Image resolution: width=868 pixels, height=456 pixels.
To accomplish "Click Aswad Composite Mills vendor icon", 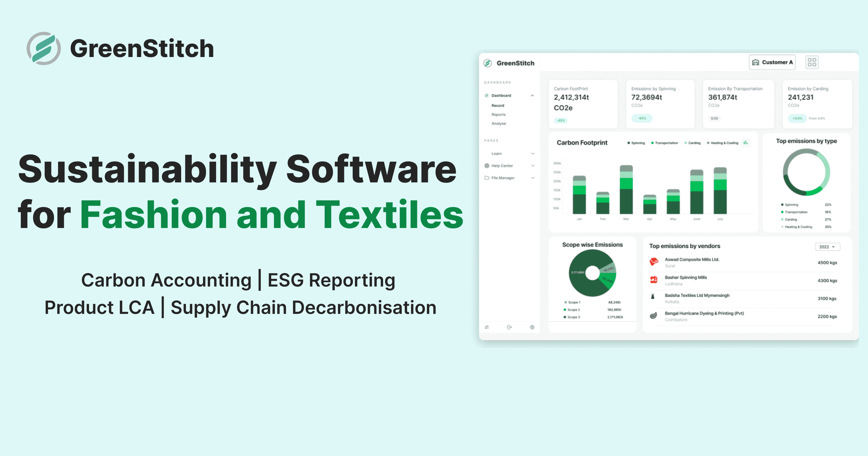I will pos(654,262).
